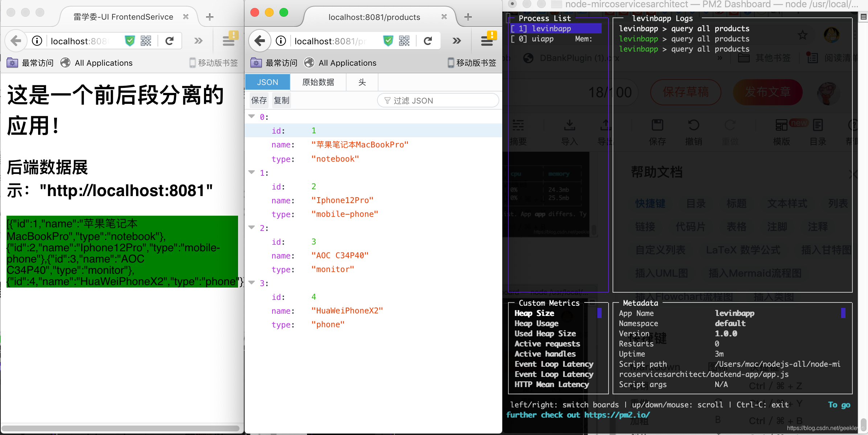Switch to 原始数据 raw data tab
The width and height of the screenshot is (868, 435).
[x=318, y=82]
